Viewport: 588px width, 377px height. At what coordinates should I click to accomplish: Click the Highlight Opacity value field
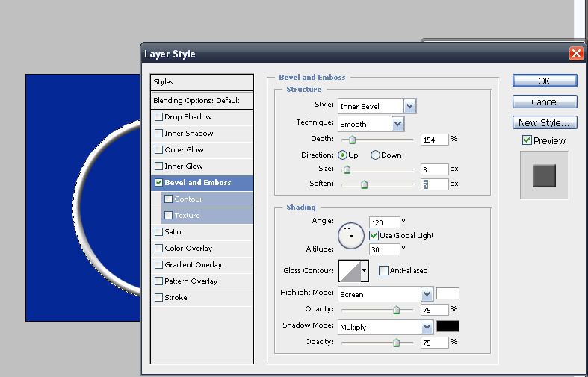(434, 310)
